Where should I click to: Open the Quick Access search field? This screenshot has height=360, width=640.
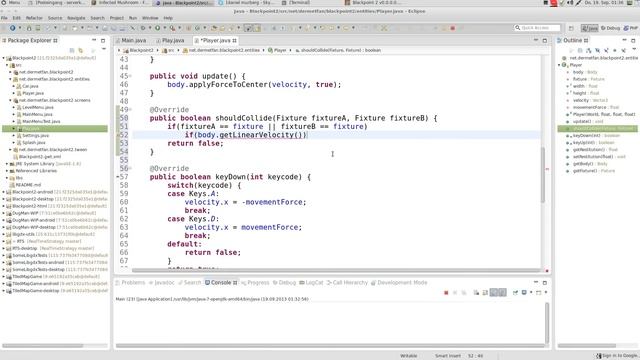[538, 28]
